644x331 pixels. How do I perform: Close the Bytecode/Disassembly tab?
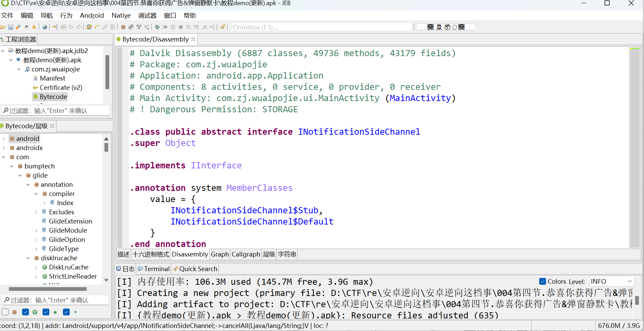tap(193, 39)
